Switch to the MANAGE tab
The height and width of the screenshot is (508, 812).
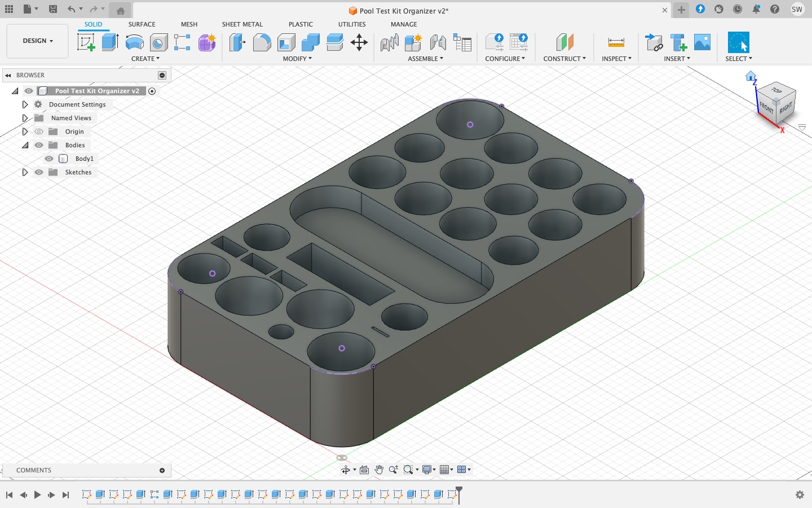[404, 24]
